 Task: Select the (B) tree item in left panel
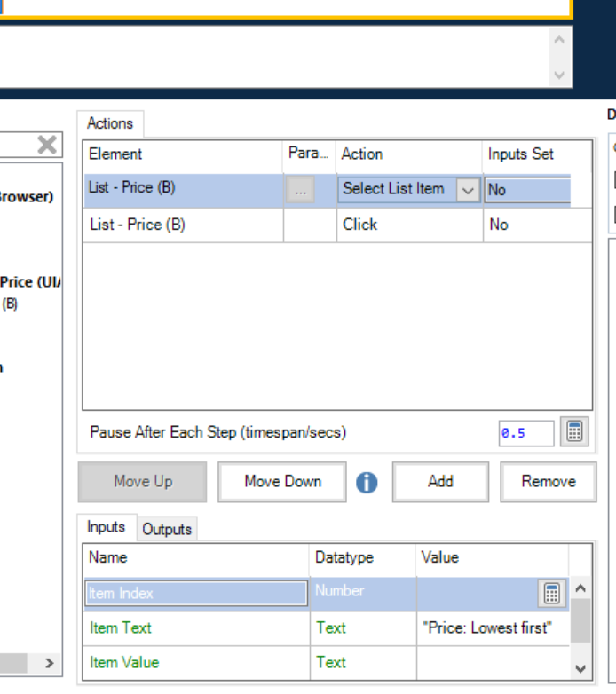(9, 304)
